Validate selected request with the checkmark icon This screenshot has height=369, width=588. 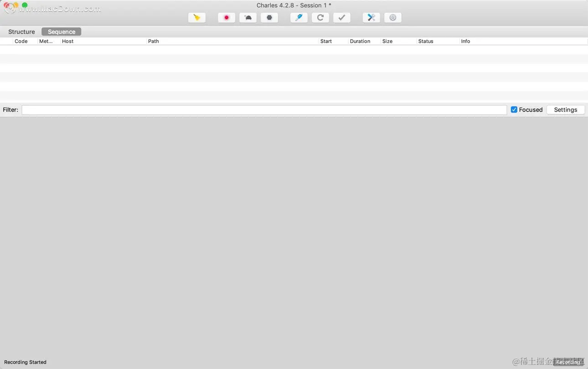pos(342,17)
